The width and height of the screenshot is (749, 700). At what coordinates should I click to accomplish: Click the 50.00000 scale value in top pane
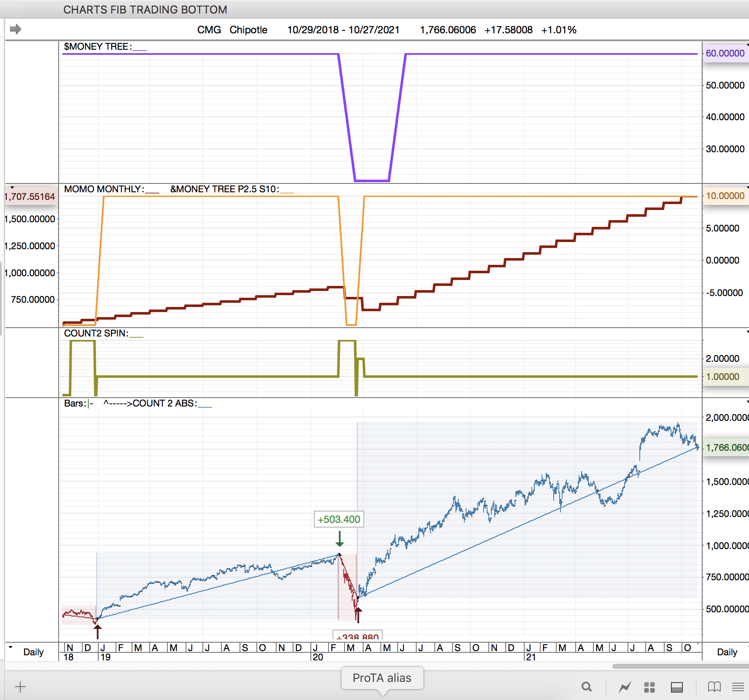pos(725,85)
